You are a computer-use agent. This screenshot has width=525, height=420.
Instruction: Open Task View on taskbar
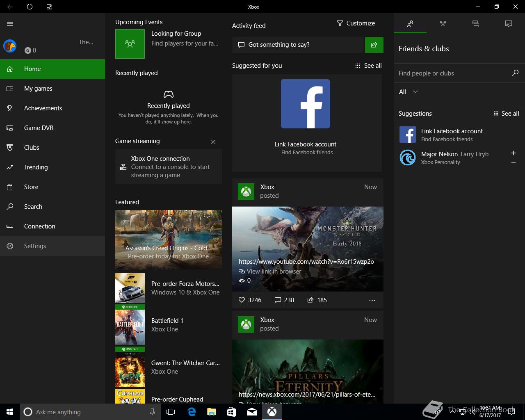click(171, 412)
